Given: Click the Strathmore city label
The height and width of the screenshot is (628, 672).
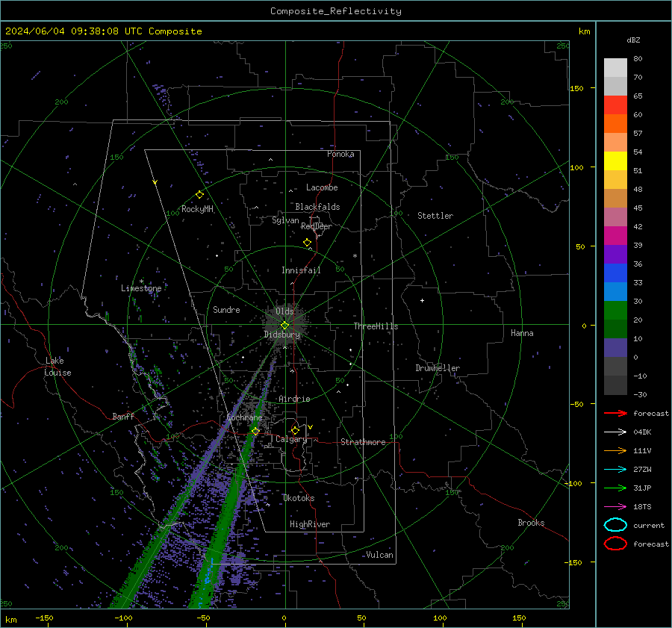Looking at the screenshot, I should (x=363, y=442).
